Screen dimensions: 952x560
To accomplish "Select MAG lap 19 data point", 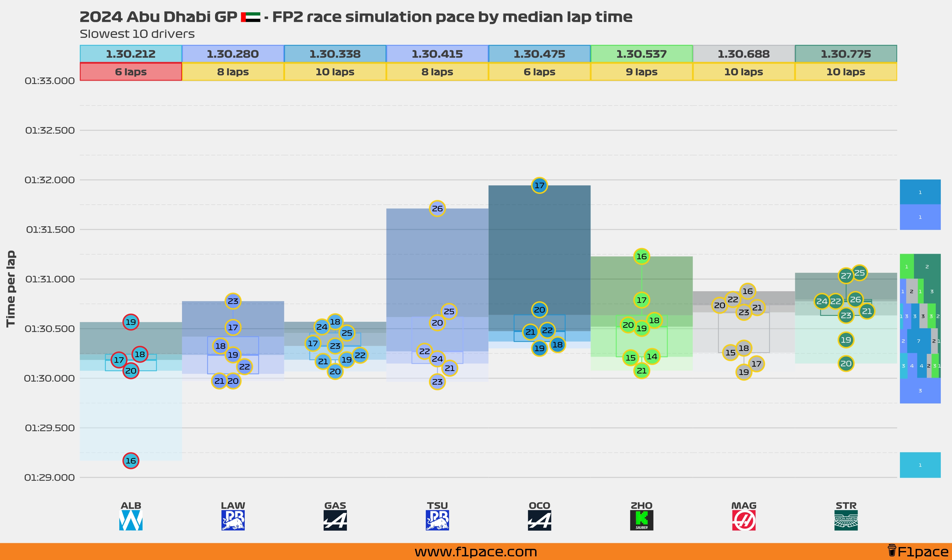I will point(744,372).
